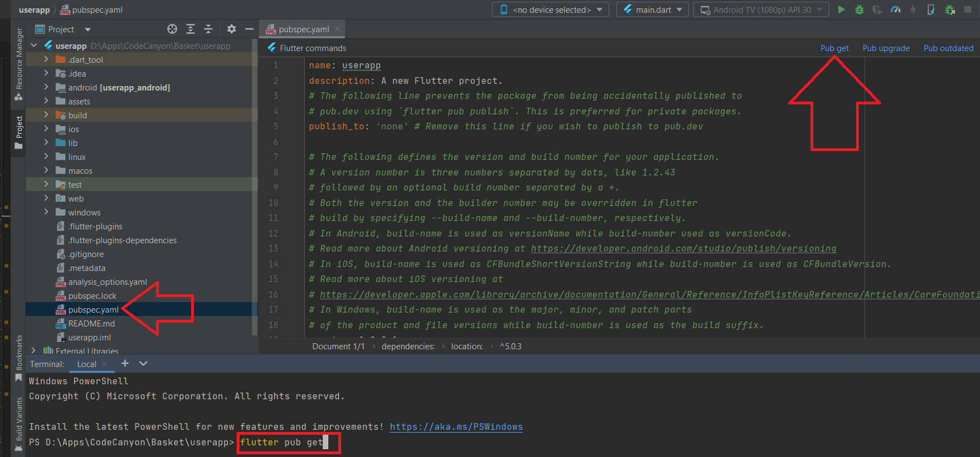Open developer.apple.com link on line 16
The width and height of the screenshot is (980, 457).
pyautogui.click(x=649, y=294)
